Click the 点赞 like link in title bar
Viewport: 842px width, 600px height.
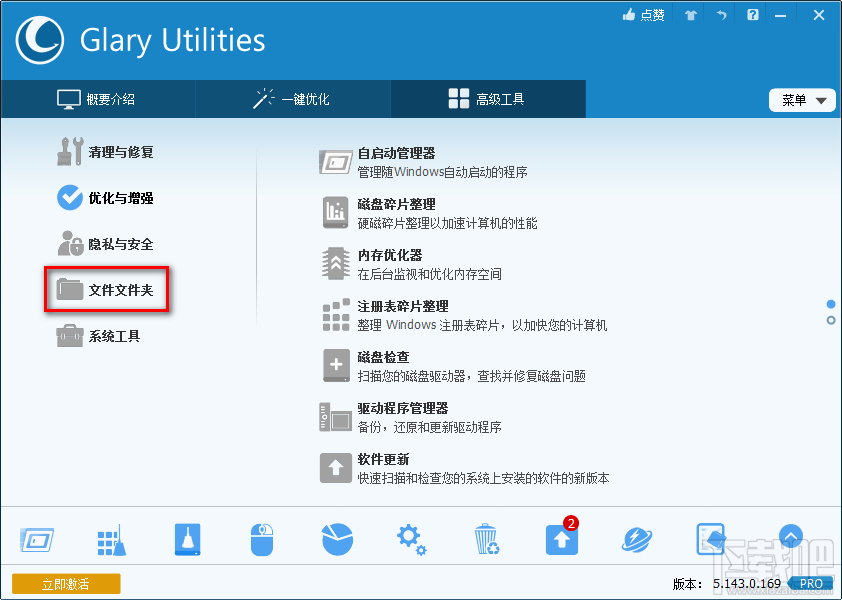(x=643, y=15)
